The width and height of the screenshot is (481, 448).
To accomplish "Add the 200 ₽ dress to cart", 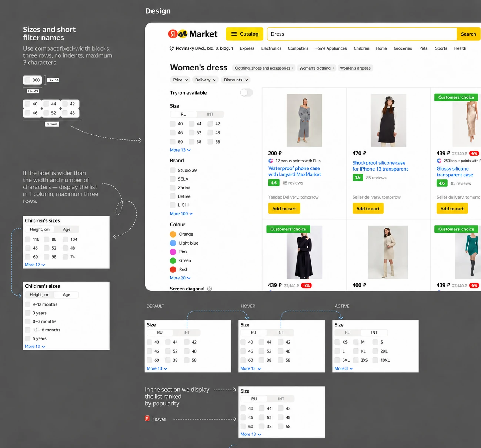I will coord(284,209).
